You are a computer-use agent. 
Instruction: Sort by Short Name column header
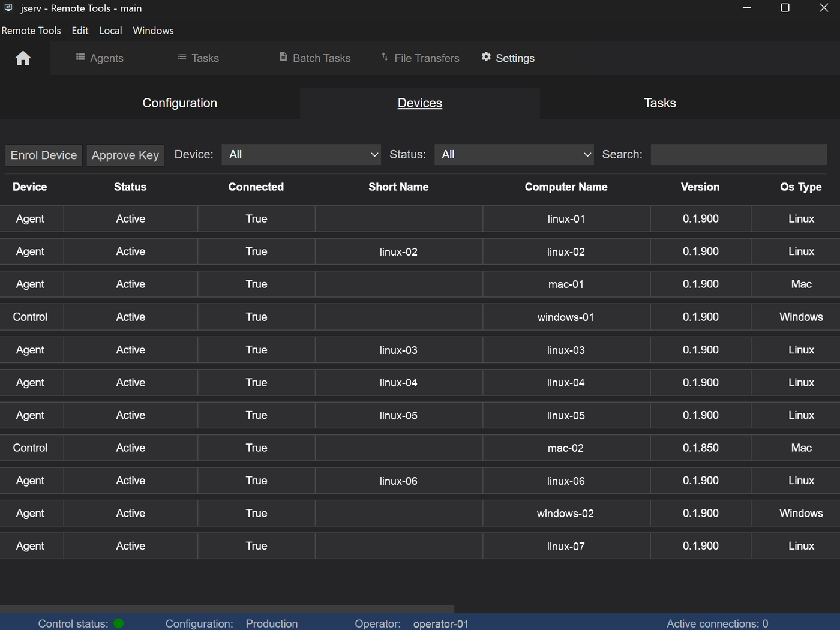[x=398, y=187]
